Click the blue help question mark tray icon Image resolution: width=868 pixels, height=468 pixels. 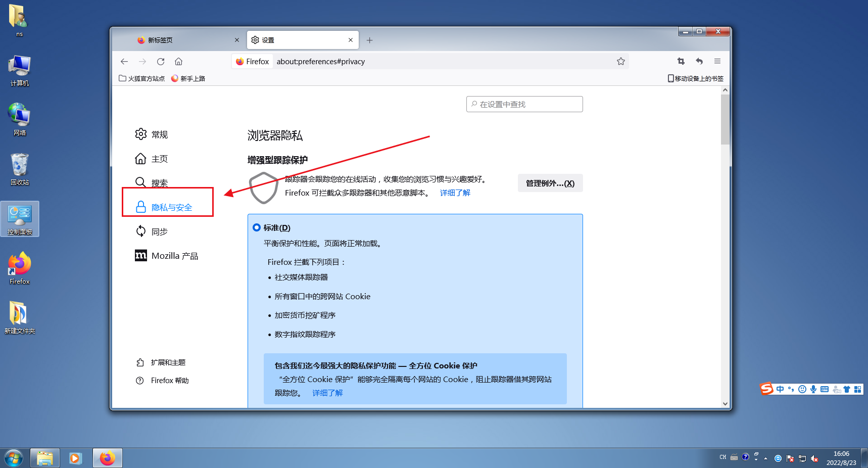point(745,457)
